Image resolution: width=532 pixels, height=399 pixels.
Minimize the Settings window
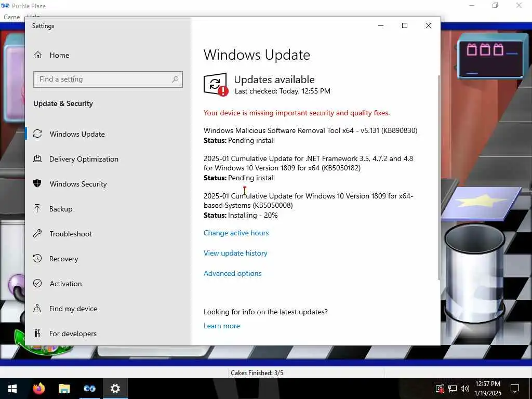[381, 25]
